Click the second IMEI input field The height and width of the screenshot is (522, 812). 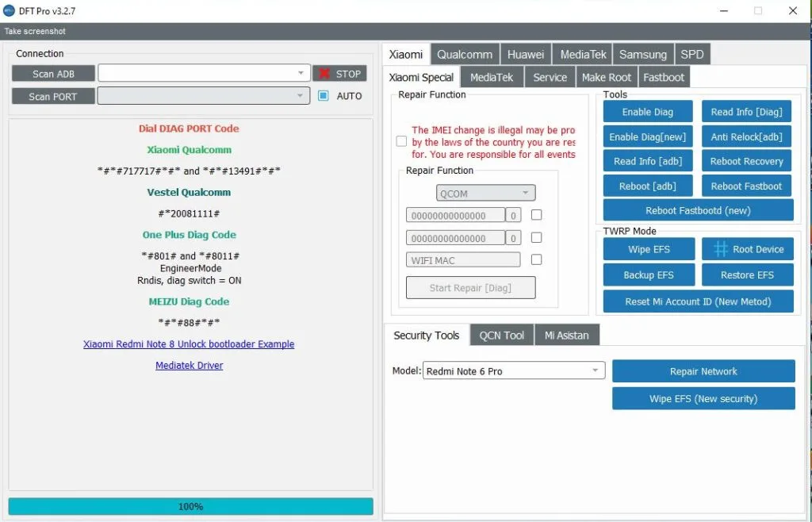coord(455,238)
